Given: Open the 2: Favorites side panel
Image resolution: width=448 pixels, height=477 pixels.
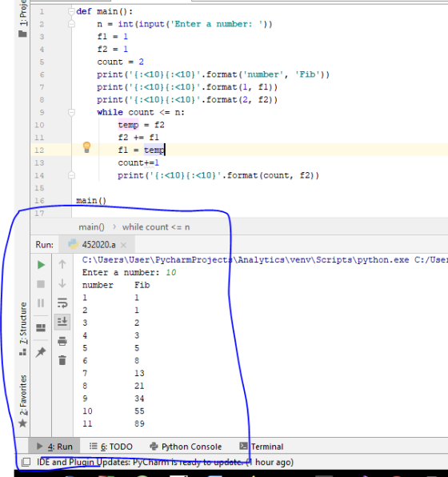Looking at the screenshot, I should pyautogui.click(x=23, y=401).
